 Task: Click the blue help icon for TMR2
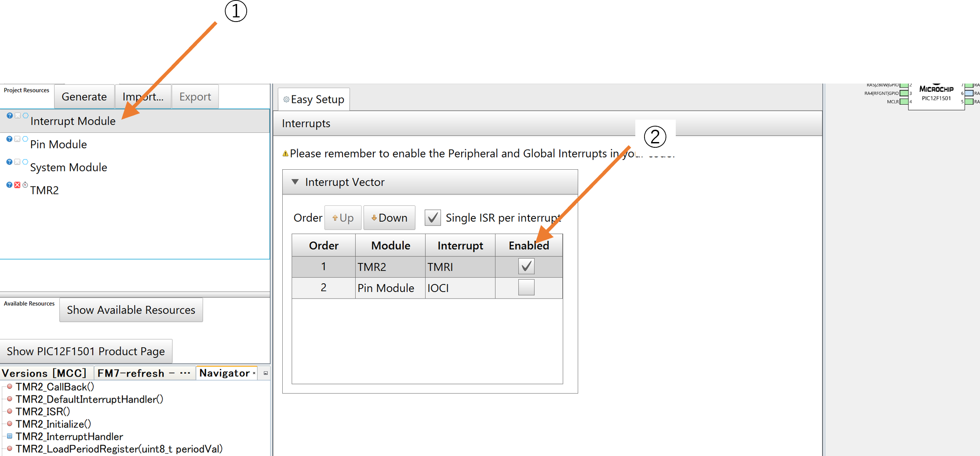[x=9, y=185]
